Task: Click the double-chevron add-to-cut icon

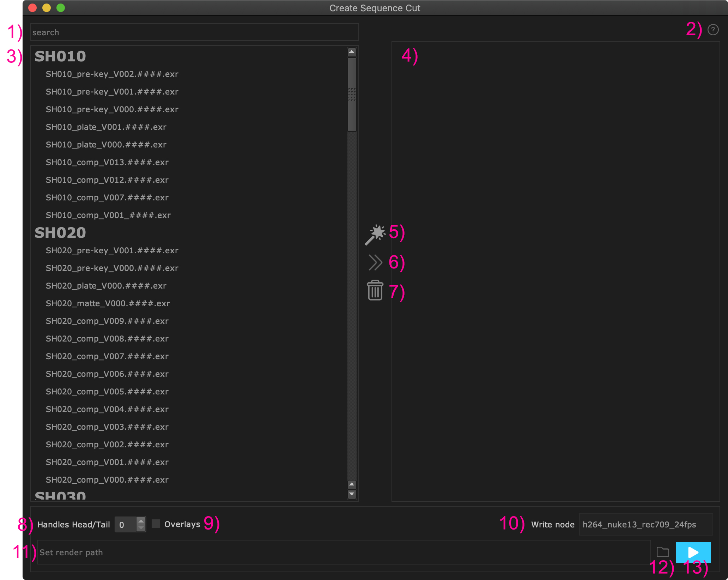Action: tap(375, 263)
